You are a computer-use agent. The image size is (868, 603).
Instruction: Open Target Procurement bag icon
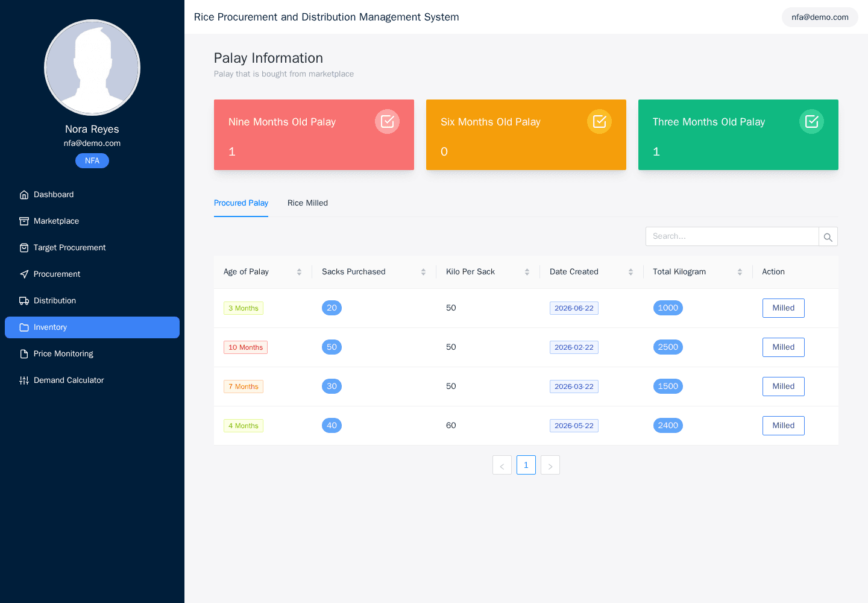click(24, 248)
